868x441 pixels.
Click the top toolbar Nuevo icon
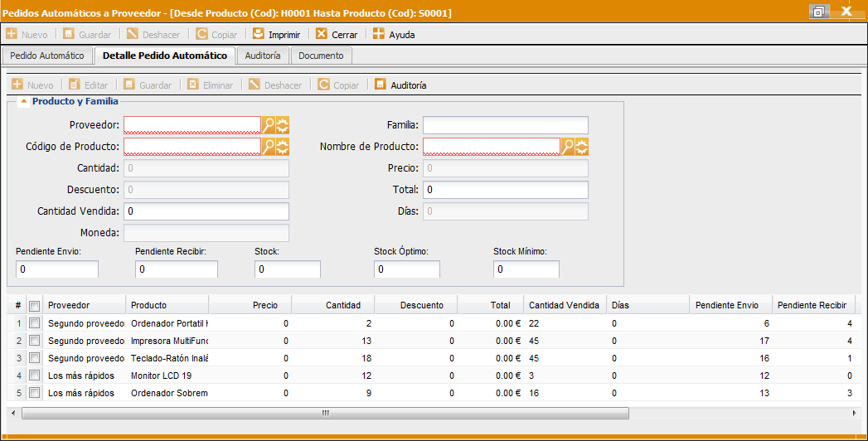pyautogui.click(x=11, y=34)
